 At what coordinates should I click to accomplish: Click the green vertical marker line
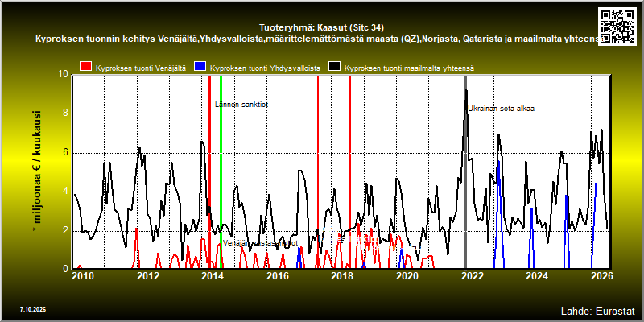pos(221,172)
